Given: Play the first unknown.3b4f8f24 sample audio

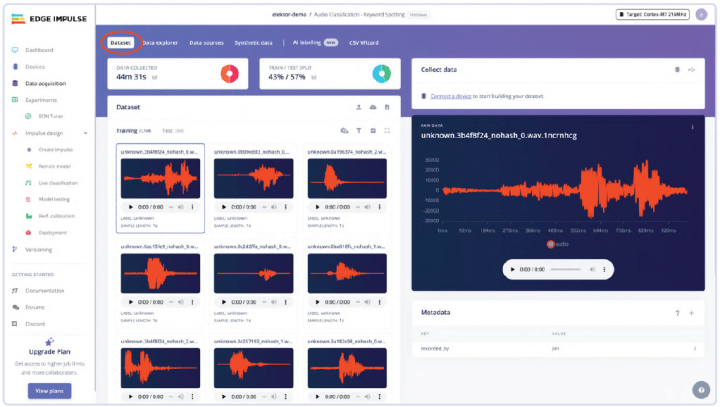Looking at the screenshot, I should pyautogui.click(x=126, y=206).
